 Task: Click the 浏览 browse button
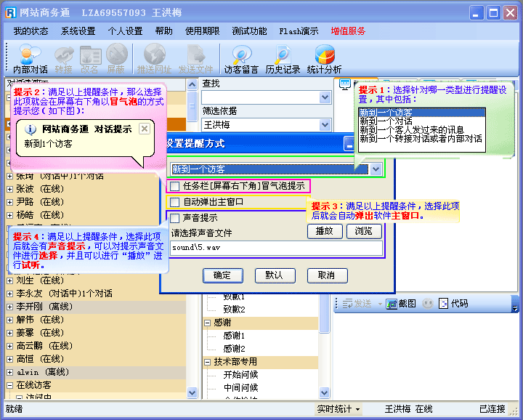point(363,231)
